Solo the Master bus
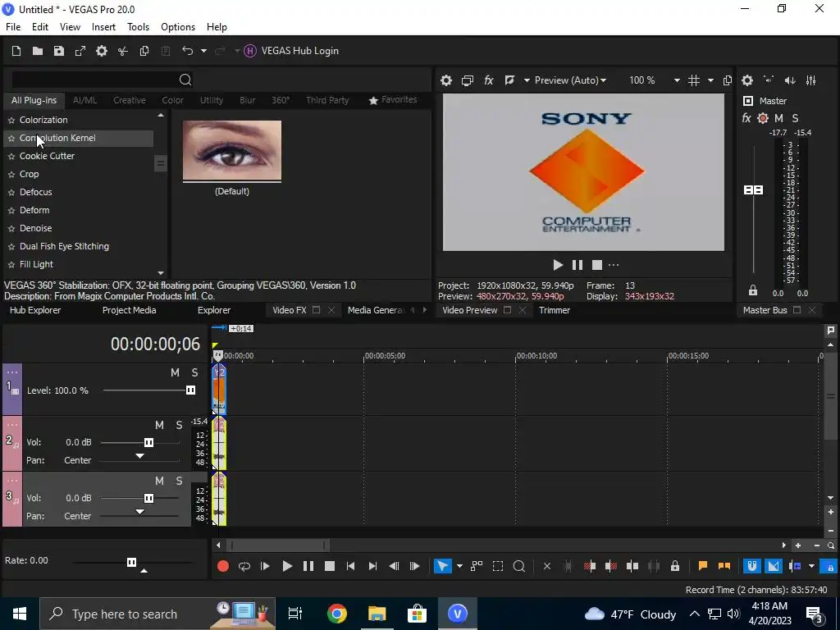Viewport: 840px width, 630px height. (x=795, y=118)
